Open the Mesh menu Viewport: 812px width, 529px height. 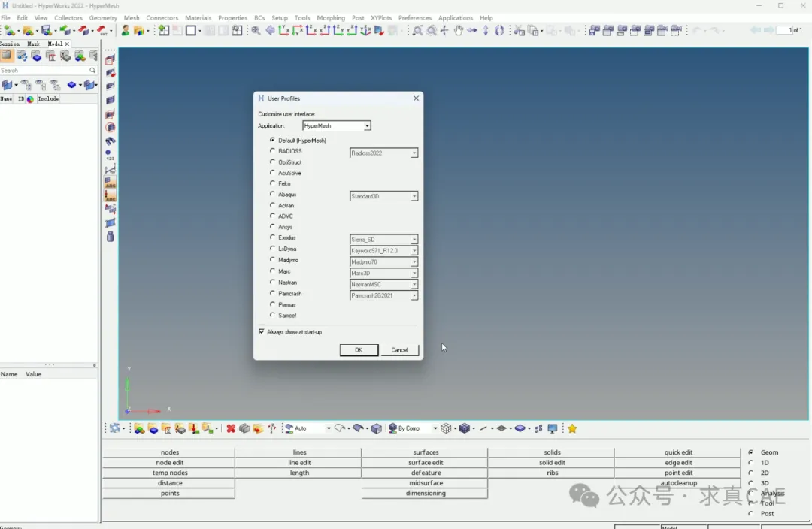[x=132, y=17]
